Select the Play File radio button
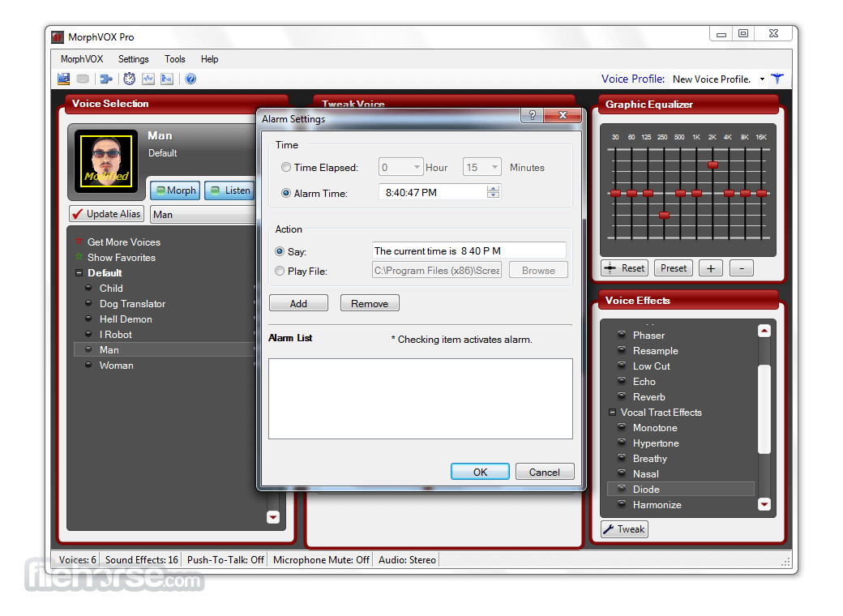 280,271
